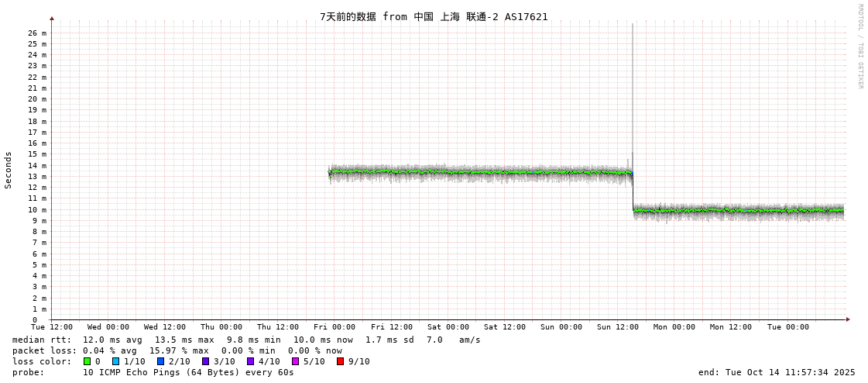
Task: Click the 'median rtt:' row label
Action: click(x=42, y=340)
